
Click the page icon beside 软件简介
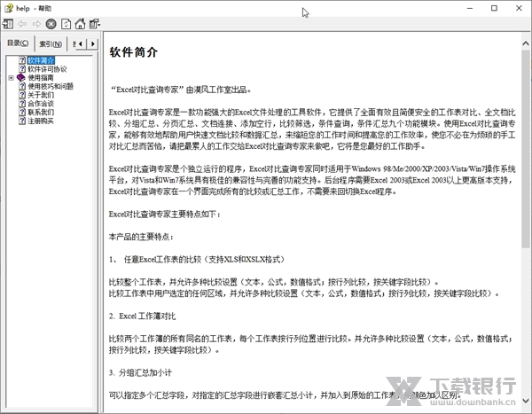pos(22,60)
